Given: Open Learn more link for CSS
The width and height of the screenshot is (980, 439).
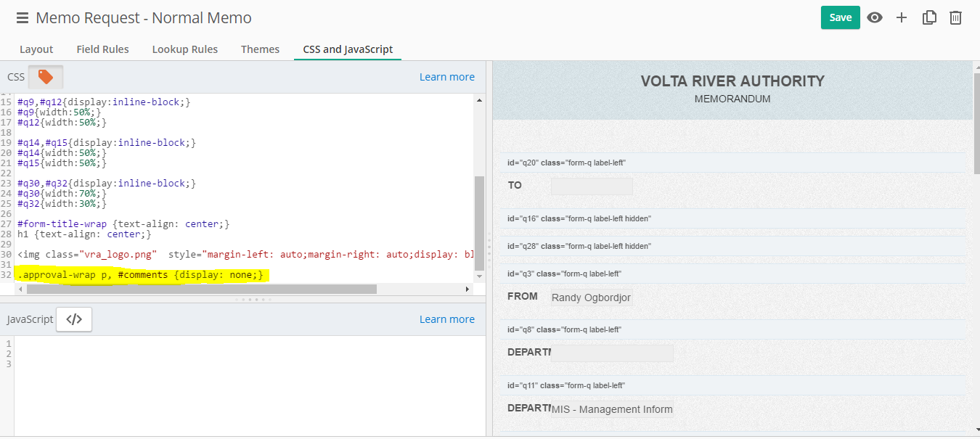Looking at the screenshot, I should point(446,77).
